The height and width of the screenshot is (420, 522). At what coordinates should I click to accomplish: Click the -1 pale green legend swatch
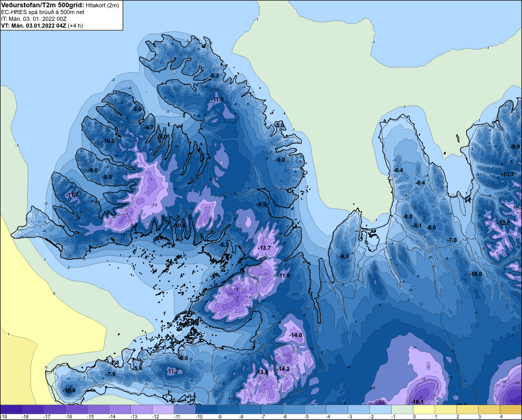click(x=402, y=410)
